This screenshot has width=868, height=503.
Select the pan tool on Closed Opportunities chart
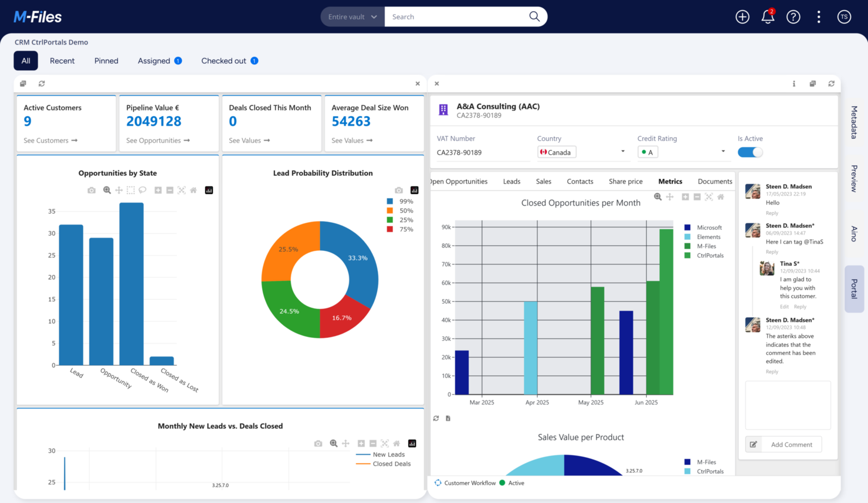670,197
